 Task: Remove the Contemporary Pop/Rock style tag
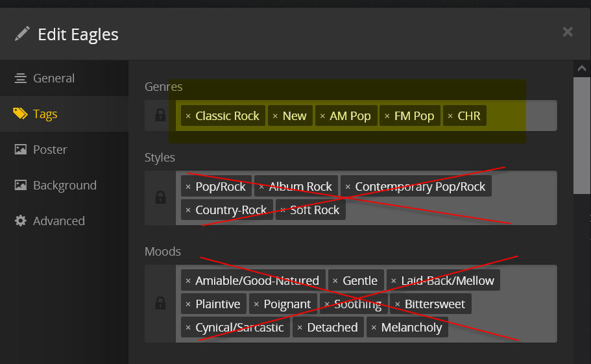point(348,186)
